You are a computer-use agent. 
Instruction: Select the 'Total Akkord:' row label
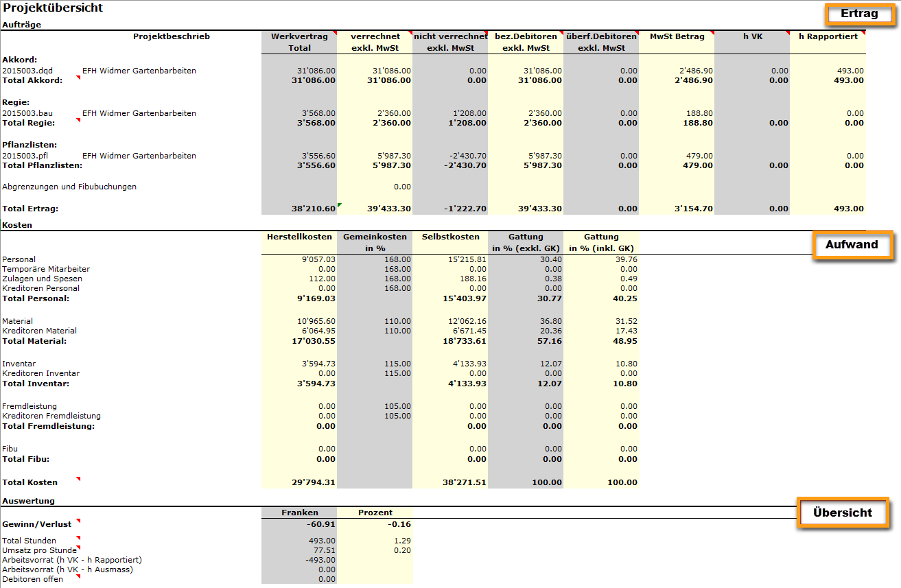(x=32, y=80)
